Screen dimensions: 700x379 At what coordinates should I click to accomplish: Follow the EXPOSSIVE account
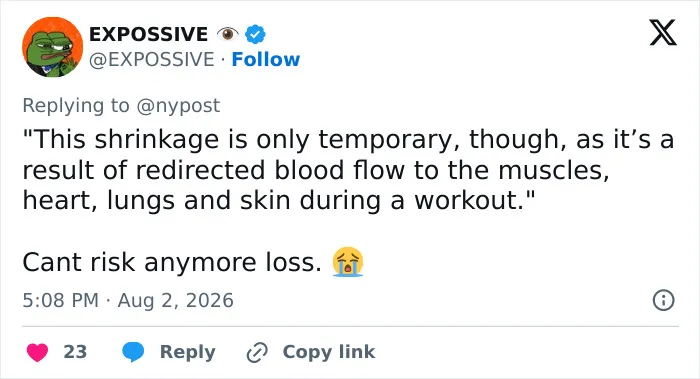click(x=266, y=59)
